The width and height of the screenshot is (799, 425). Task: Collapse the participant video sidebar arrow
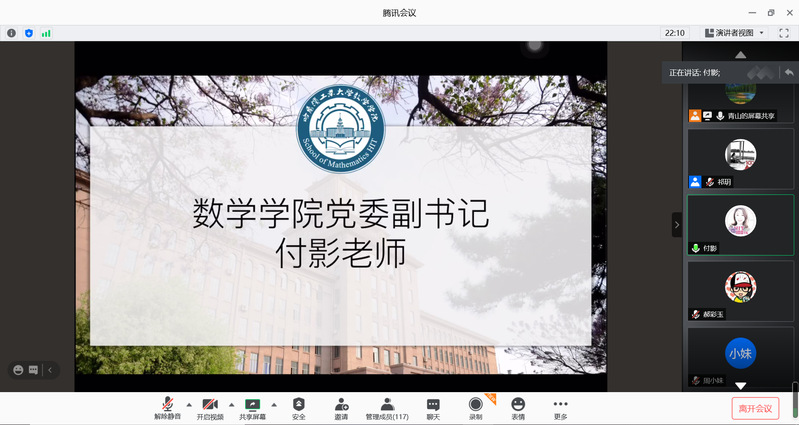(x=676, y=225)
